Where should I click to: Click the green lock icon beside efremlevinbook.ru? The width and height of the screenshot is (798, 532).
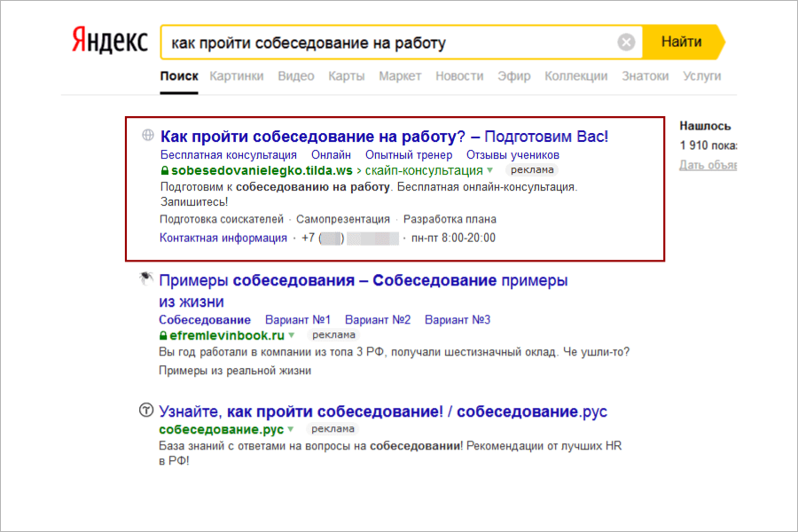tap(163, 335)
